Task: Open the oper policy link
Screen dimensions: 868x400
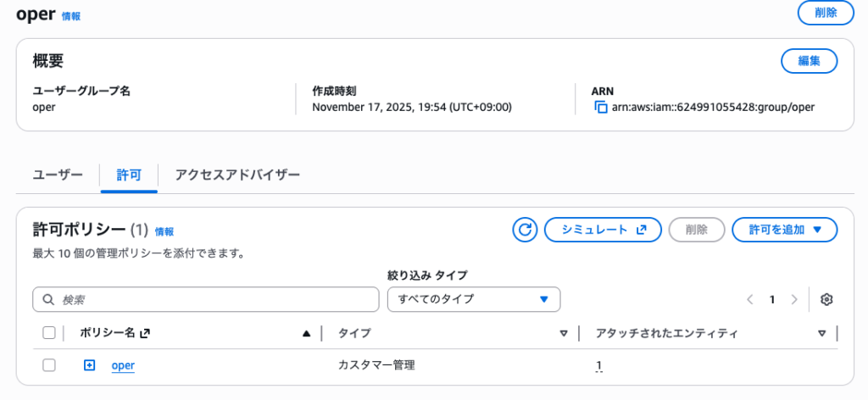Action: coord(123,365)
